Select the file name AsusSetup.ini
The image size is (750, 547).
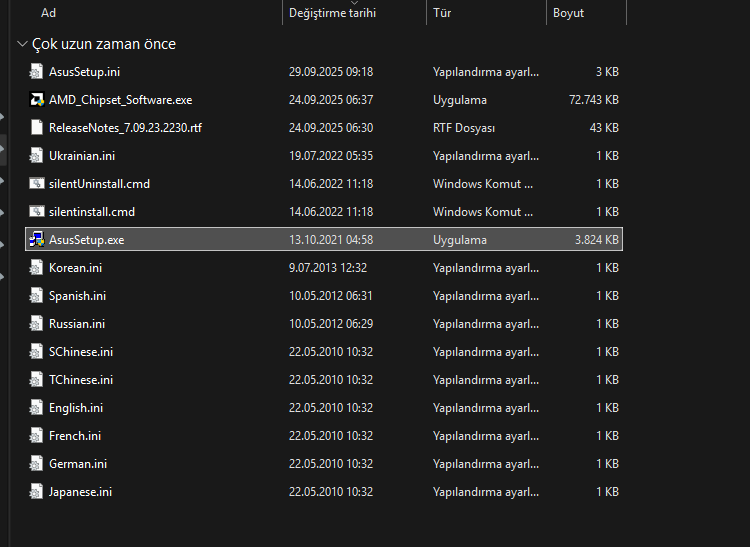click(85, 72)
